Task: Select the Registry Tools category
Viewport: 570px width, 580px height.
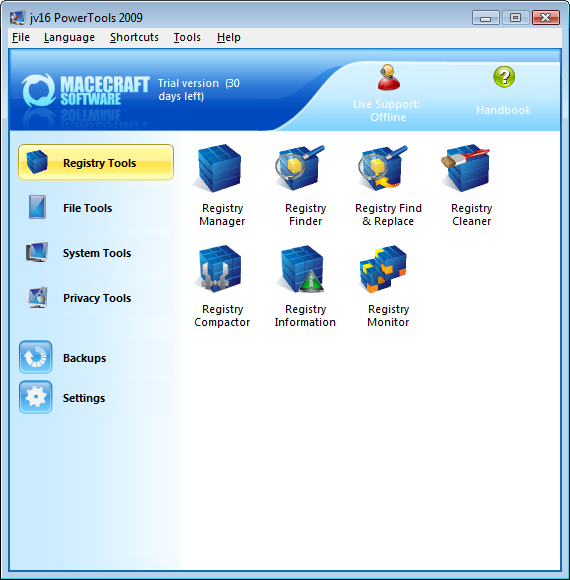Action: pos(96,162)
